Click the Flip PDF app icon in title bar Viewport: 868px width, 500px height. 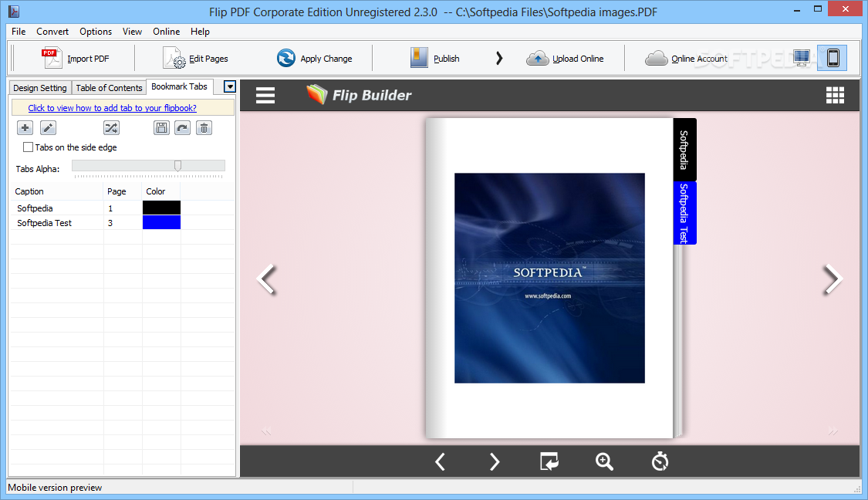14,11
